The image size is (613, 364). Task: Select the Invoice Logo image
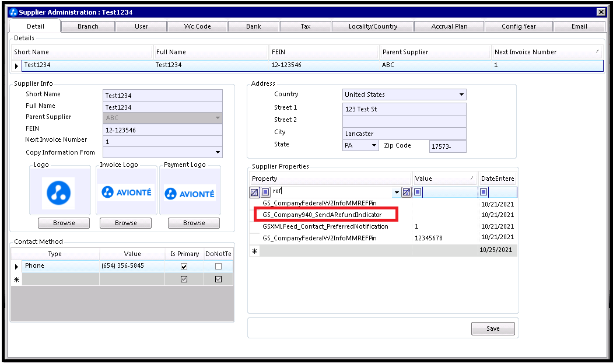(x=127, y=192)
